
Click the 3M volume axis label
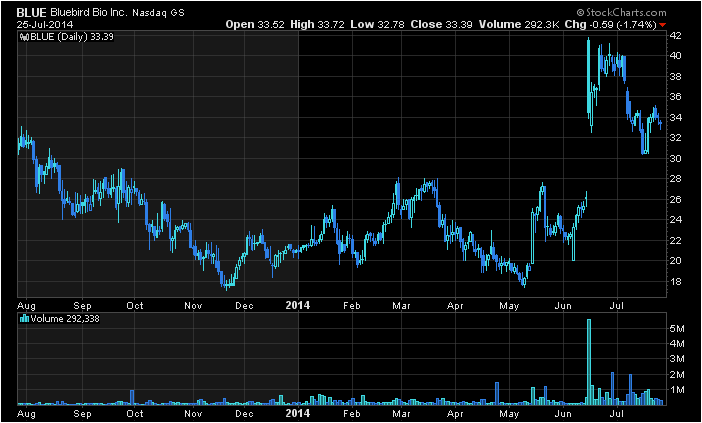[677, 359]
